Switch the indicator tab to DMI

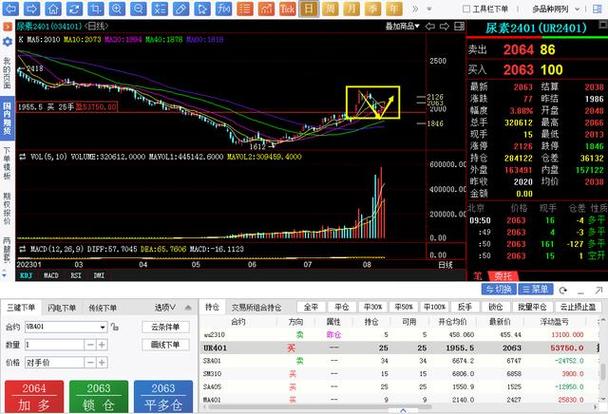coord(99,275)
